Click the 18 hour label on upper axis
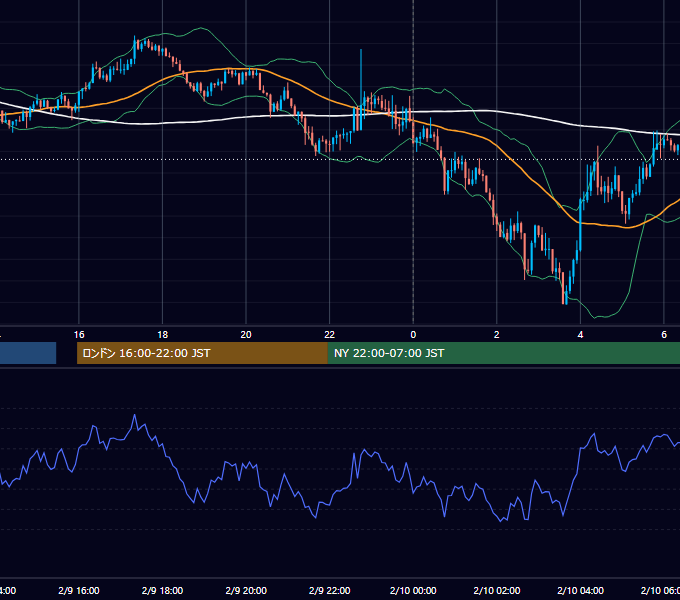Image resolution: width=680 pixels, height=600 pixels. click(163, 335)
